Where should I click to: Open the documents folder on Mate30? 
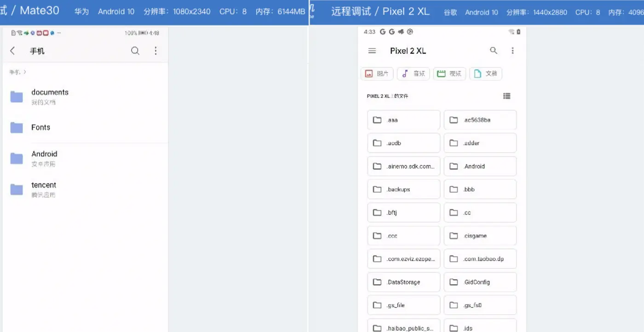click(84, 97)
